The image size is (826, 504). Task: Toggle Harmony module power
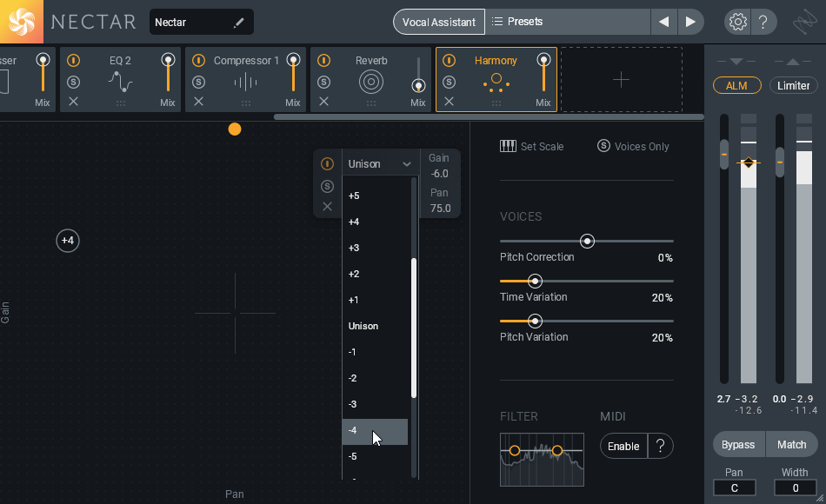pyautogui.click(x=449, y=61)
